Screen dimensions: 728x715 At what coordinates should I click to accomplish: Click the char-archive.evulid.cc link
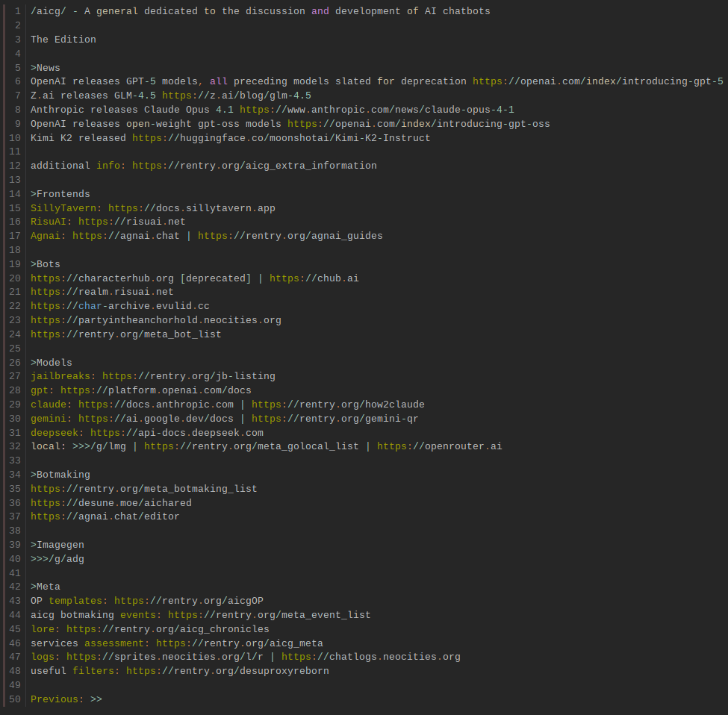point(119,306)
